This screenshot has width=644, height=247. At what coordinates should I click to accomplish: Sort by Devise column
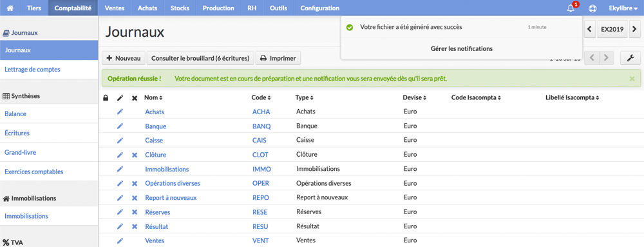(414, 98)
